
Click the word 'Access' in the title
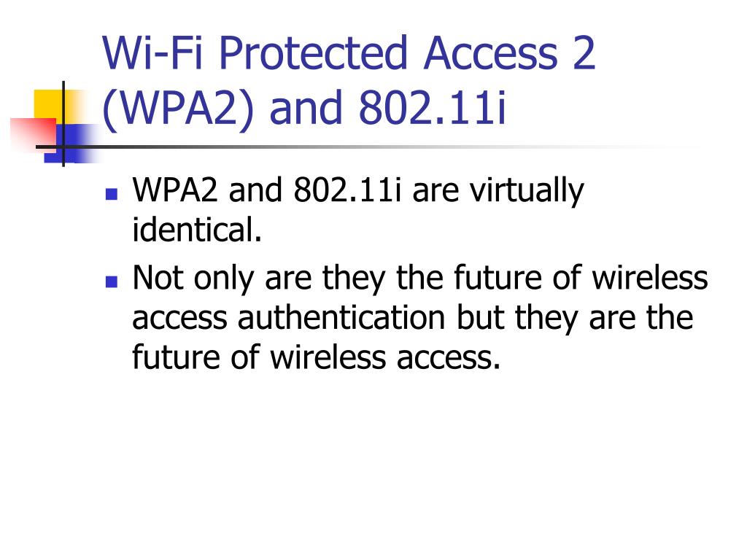[490, 53]
